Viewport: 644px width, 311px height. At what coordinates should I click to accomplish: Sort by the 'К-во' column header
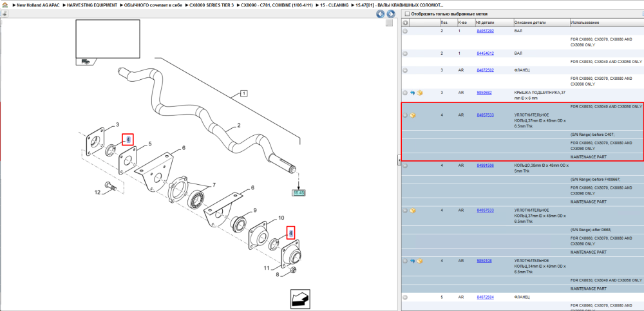pos(466,22)
